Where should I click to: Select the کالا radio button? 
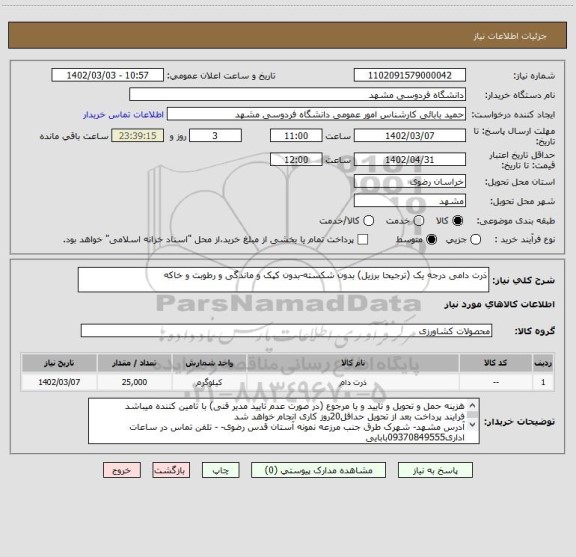(458, 221)
